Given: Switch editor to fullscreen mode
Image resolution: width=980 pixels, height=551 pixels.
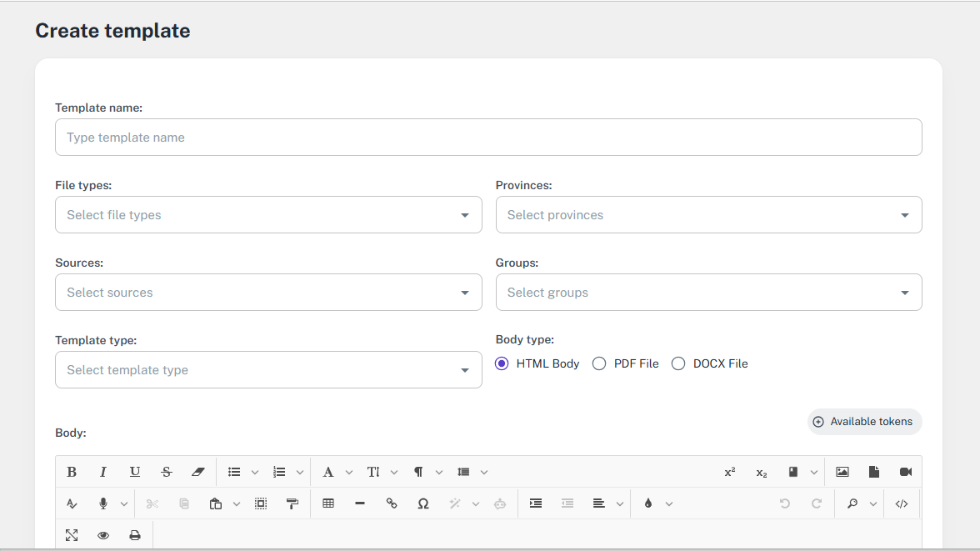Looking at the screenshot, I should coord(72,535).
